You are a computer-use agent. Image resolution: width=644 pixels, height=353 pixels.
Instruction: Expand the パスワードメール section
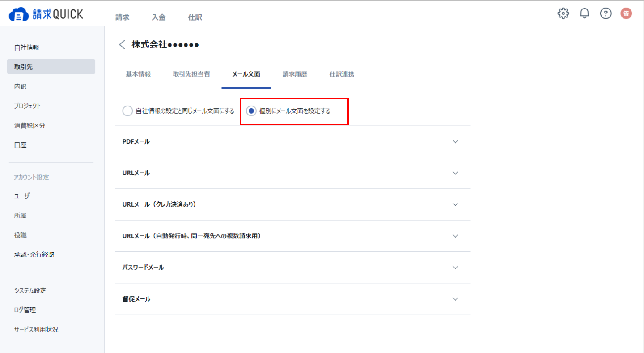point(293,268)
